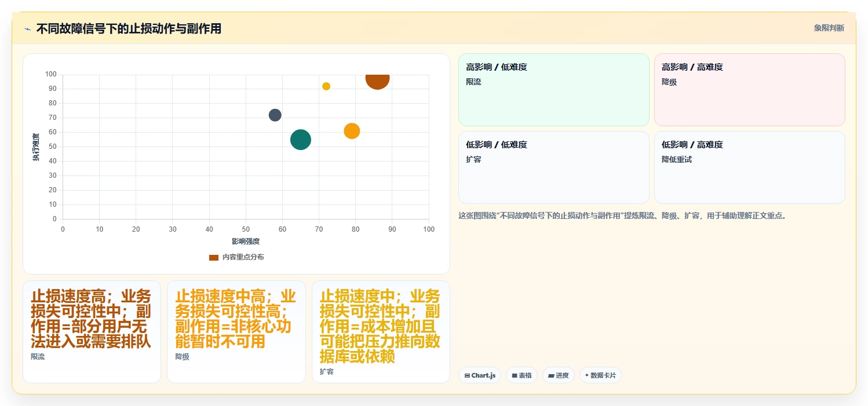868x406 pixels.
Task: Select the teal green bubble in the chart
Action: tap(301, 140)
